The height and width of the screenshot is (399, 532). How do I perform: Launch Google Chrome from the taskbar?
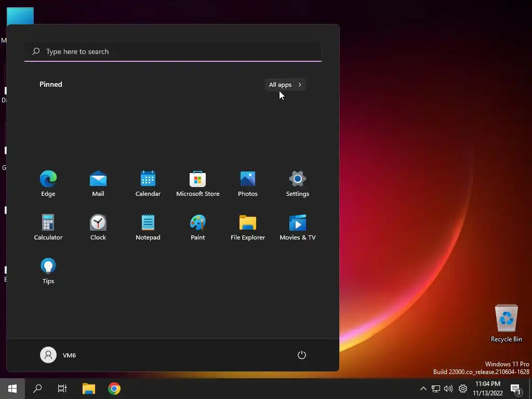click(114, 389)
